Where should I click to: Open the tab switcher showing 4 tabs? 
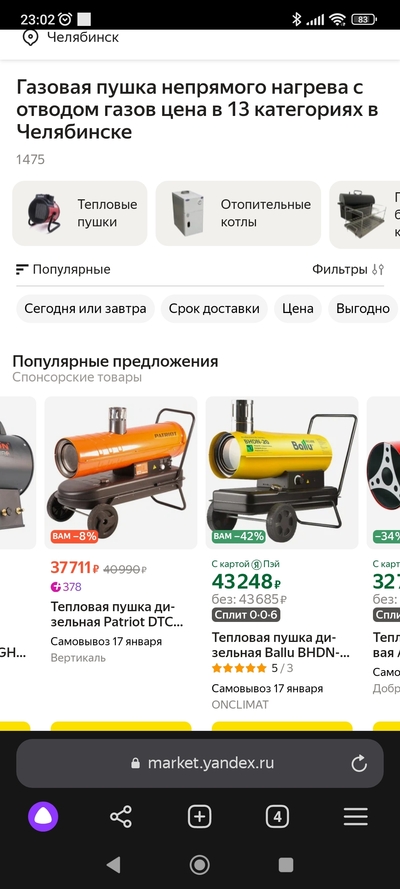pos(277,816)
